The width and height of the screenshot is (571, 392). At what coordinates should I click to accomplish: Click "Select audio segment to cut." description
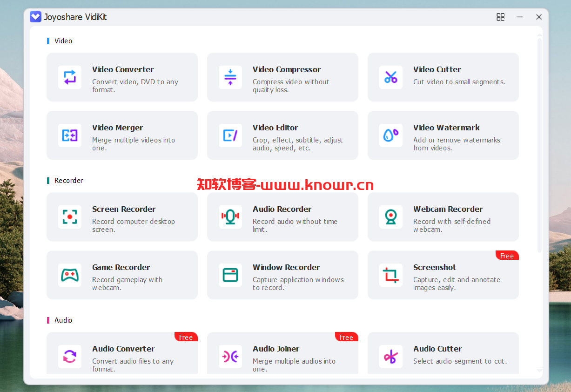(x=460, y=361)
